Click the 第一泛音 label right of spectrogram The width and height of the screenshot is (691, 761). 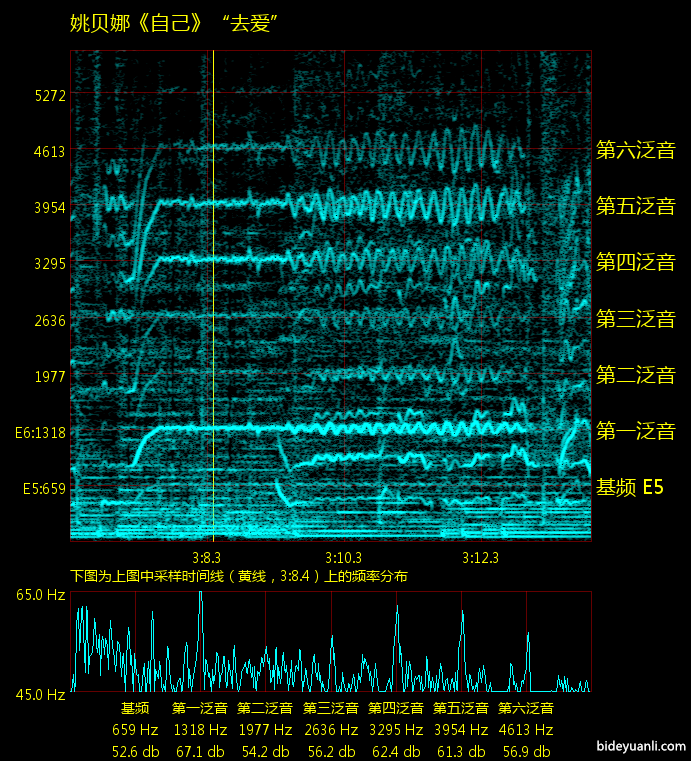click(635, 432)
